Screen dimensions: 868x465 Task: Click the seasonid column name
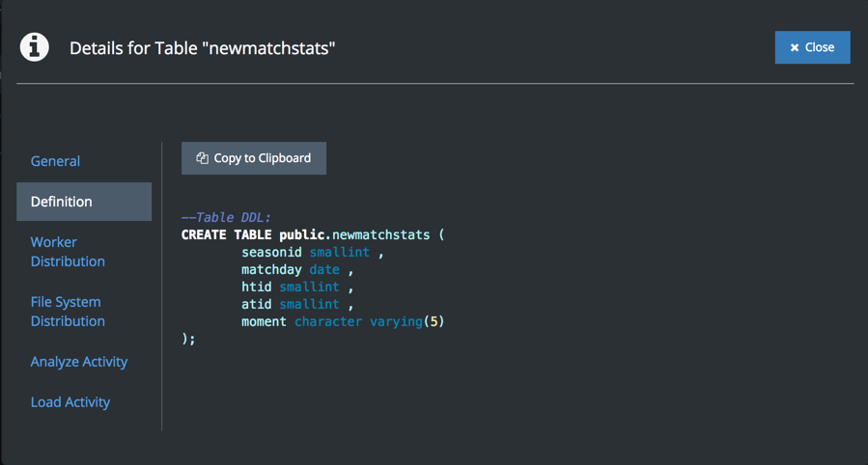[271, 252]
